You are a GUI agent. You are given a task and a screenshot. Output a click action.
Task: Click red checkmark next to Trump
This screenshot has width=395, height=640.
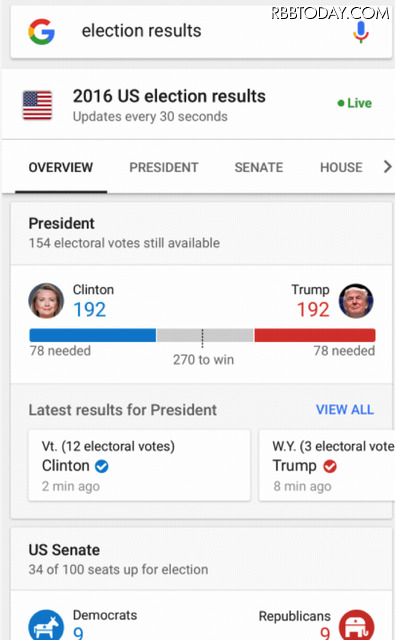click(330, 466)
